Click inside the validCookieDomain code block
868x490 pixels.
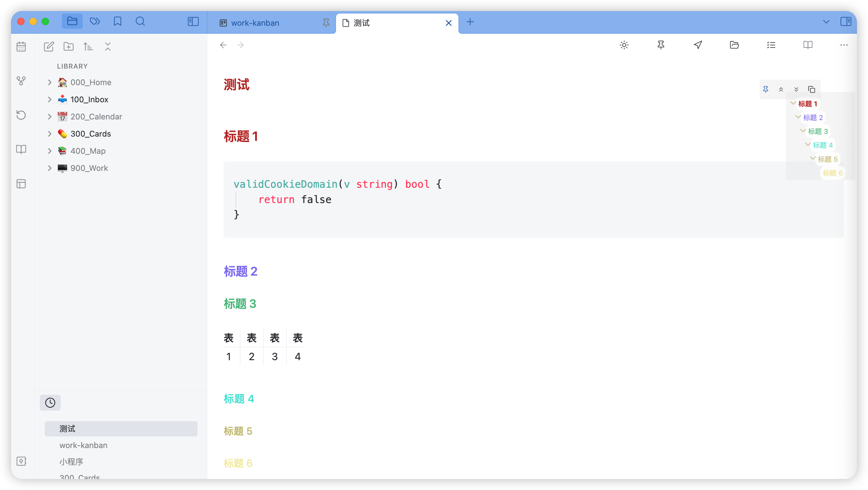click(534, 199)
